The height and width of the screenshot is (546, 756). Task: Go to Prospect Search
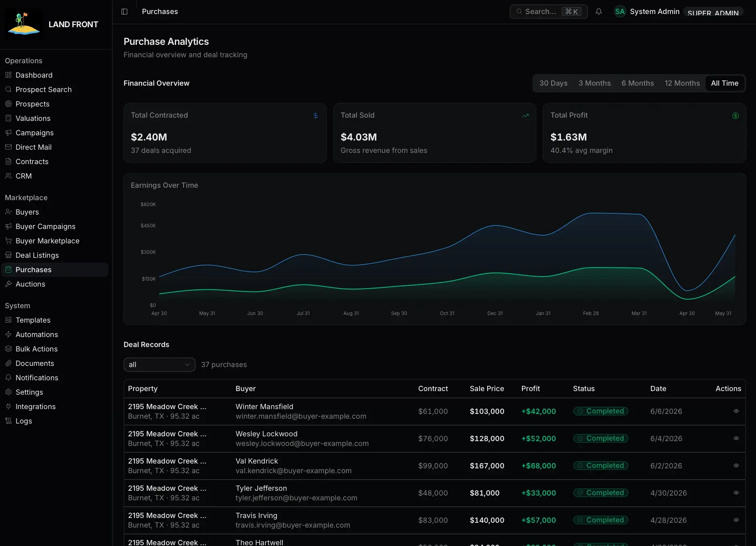[55, 90]
